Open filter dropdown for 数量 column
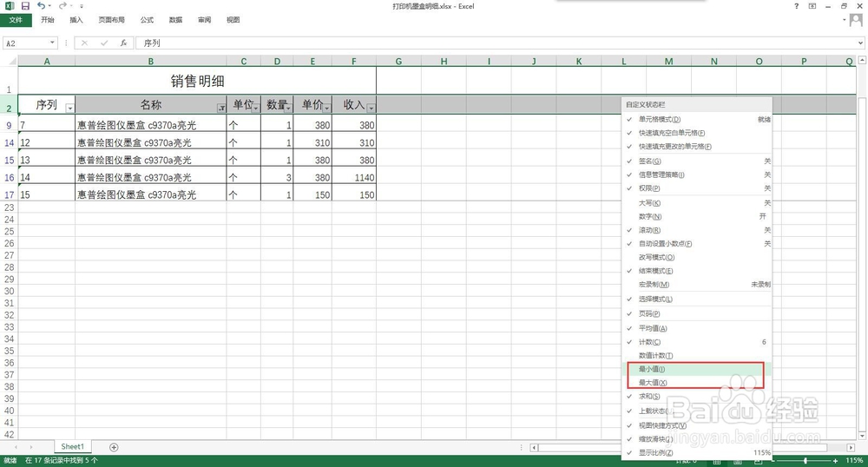The image size is (868, 467). [288, 108]
